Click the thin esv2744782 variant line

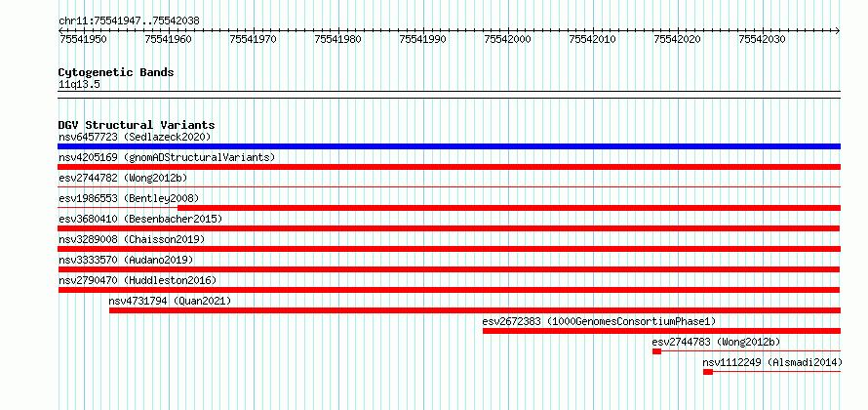(x=449, y=187)
